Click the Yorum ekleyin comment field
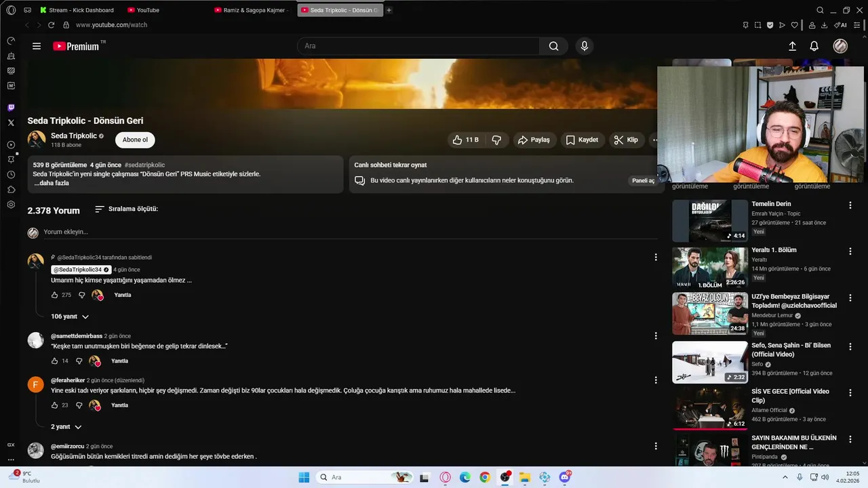The image size is (868, 488). (x=350, y=232)
